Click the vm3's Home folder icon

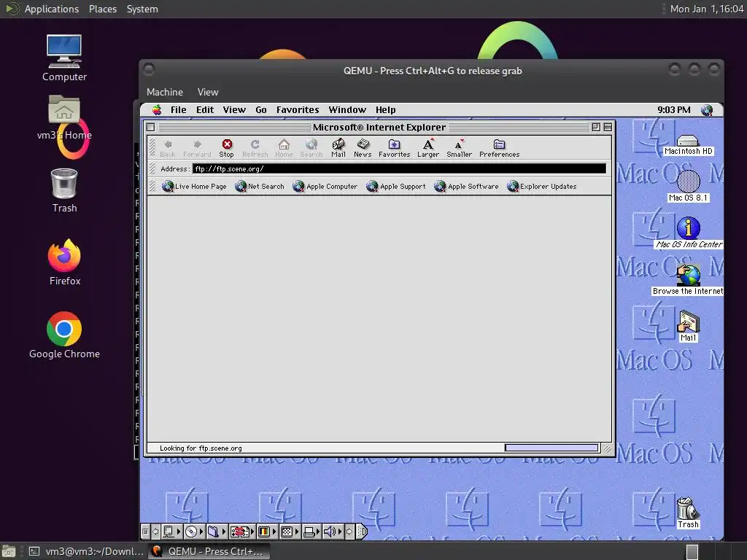(64, 117)
